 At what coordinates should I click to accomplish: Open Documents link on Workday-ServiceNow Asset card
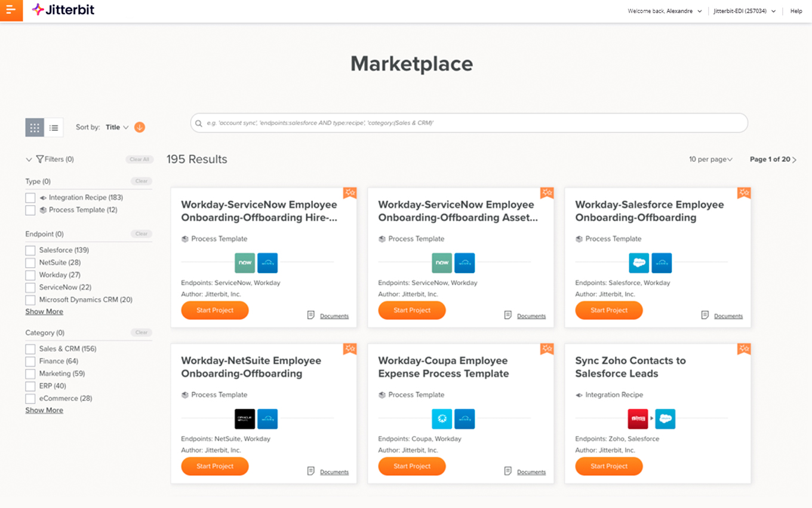pyautogui.click(x=531, y=316)
